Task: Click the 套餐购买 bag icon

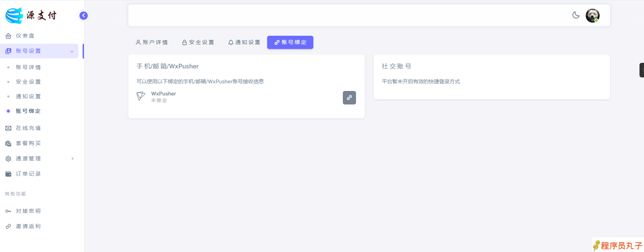Action: (x=8, y=143)
